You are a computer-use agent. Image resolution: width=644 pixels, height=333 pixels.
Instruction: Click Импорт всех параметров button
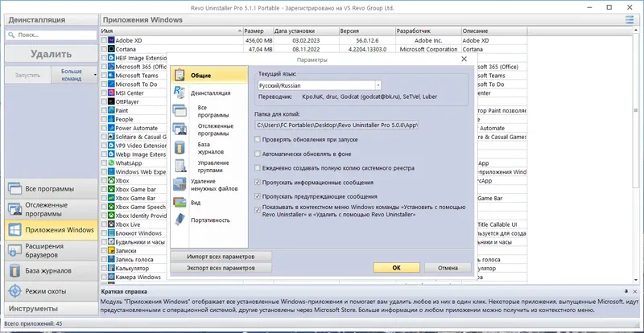click(221, 257)
